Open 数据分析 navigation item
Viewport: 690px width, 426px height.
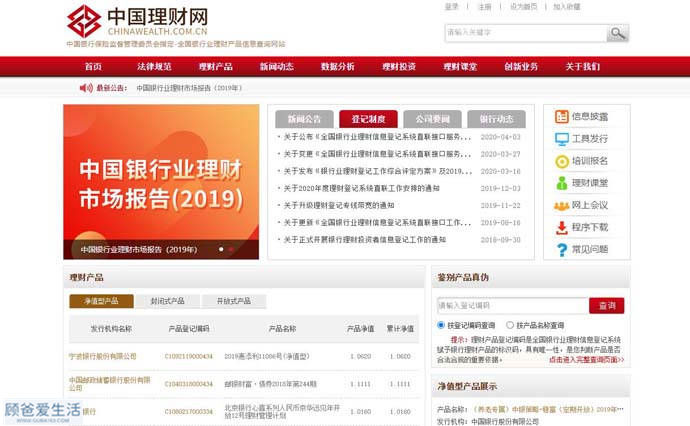(338, 66)
